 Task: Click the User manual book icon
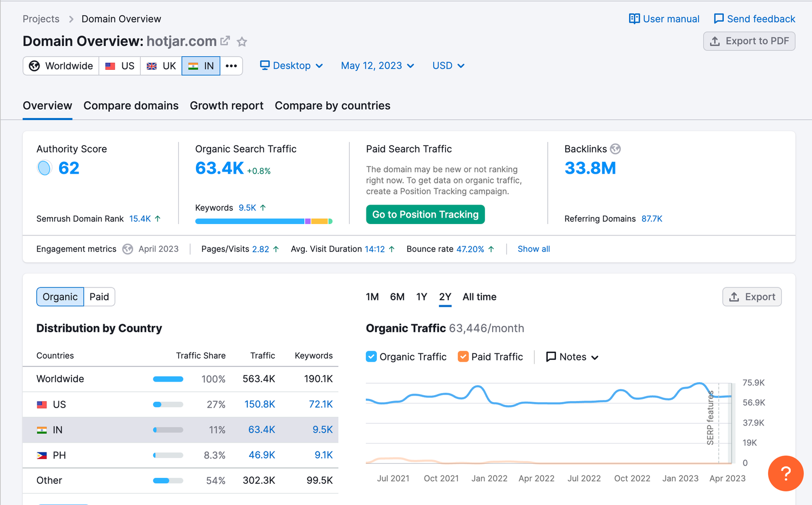point(634,19)
